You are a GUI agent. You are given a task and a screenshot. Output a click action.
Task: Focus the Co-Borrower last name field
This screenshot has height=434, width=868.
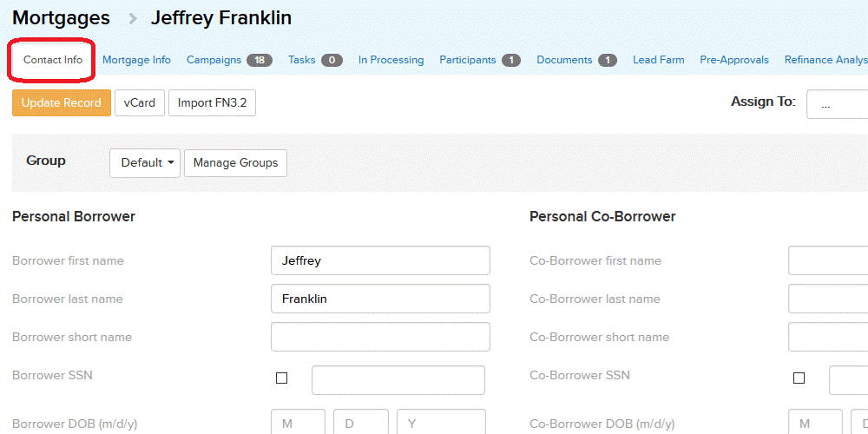tap(828, 299)
